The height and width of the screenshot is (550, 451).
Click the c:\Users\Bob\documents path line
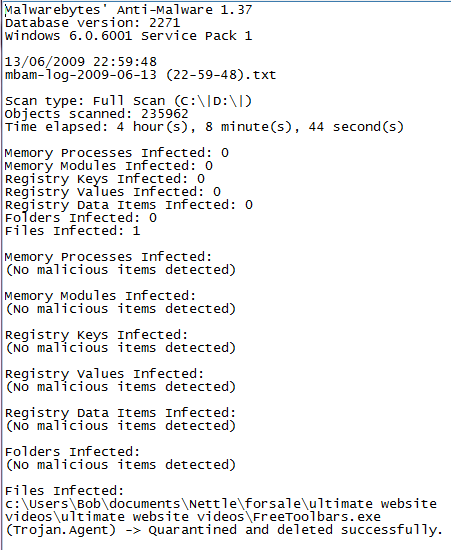[x=221, y=504]
